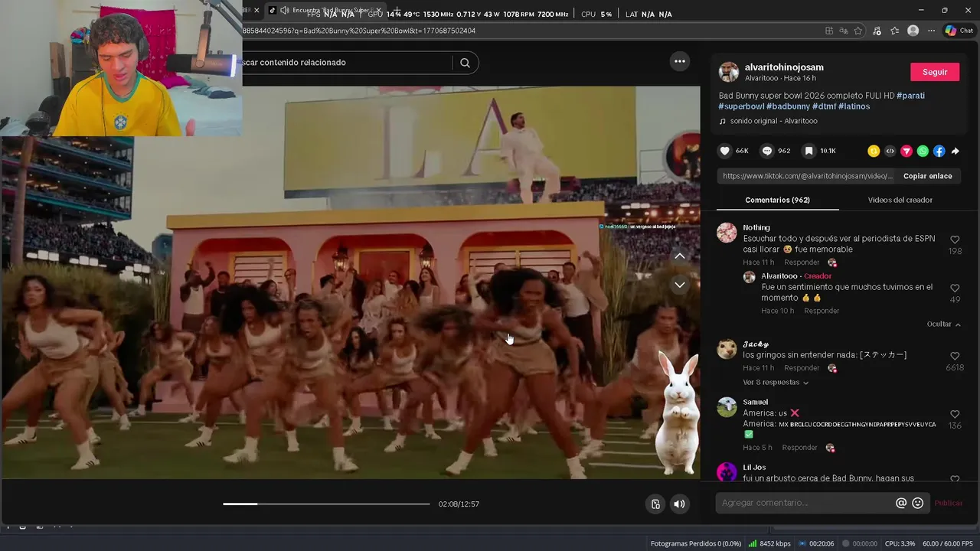Open comments via speech bubble icon

767,152
